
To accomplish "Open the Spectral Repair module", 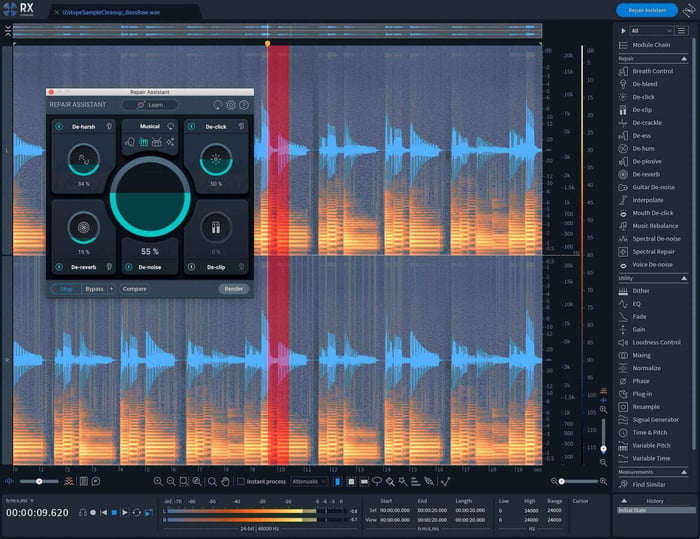I will (647, 252).
